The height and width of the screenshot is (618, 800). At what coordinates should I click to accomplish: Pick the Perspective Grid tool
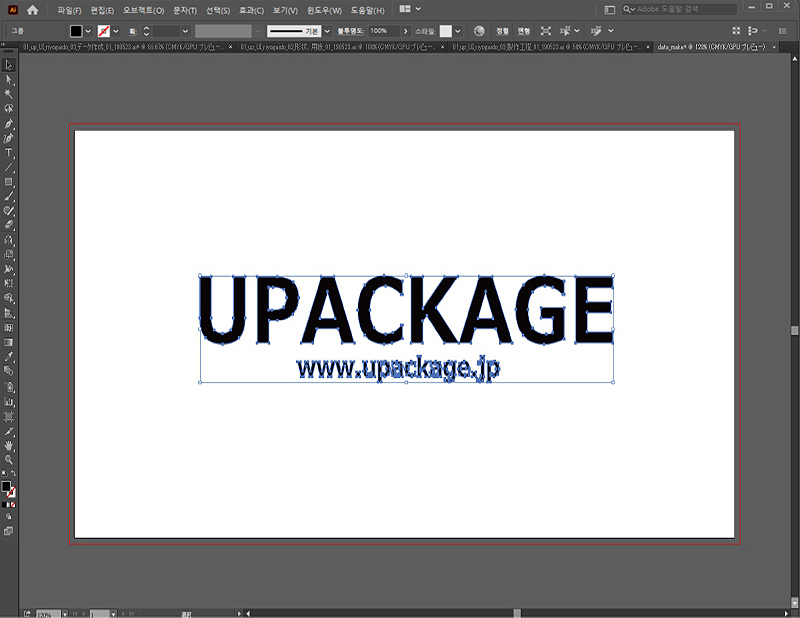pyautogui.click(x=8, y=313)
